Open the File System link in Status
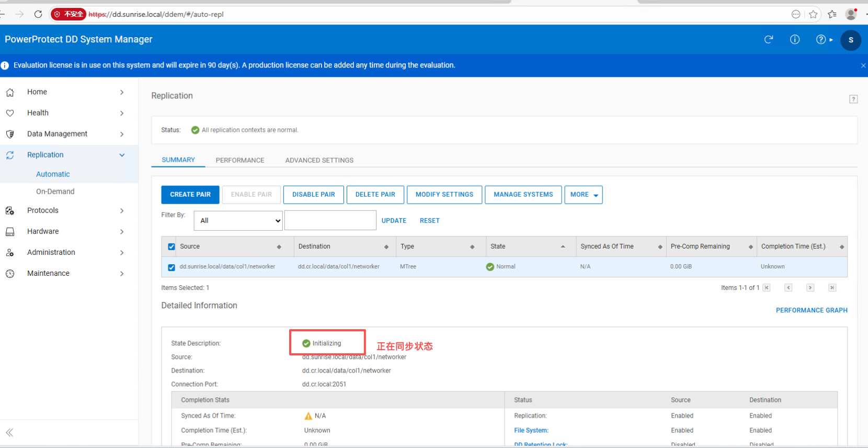Screen dimensions: 868x448 point(531,430)
